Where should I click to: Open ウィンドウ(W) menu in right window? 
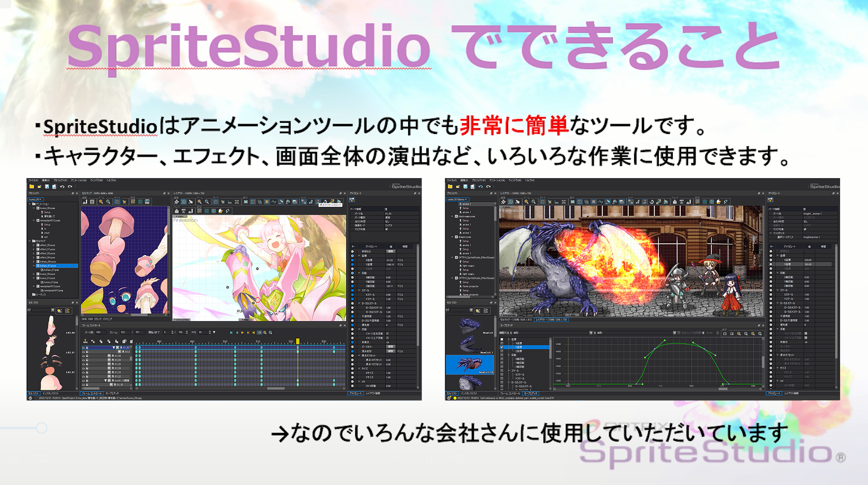[x=515, y=180]
